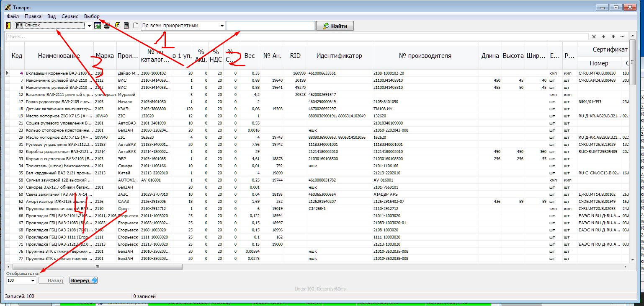Image resolution: width=644 pixels, height=306 pixels.
Task: Jump to previous match with up arrow
Action: (x=613, y=37)
